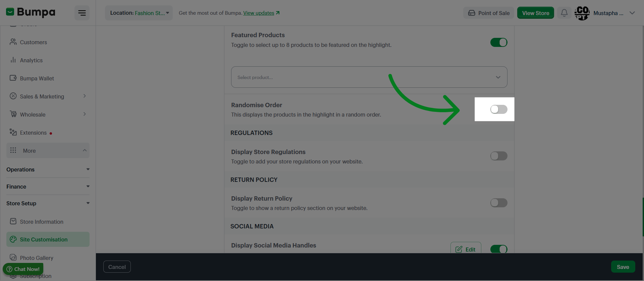Open the Chat Now support widget
644x281 pixels.
coord(23,269)
